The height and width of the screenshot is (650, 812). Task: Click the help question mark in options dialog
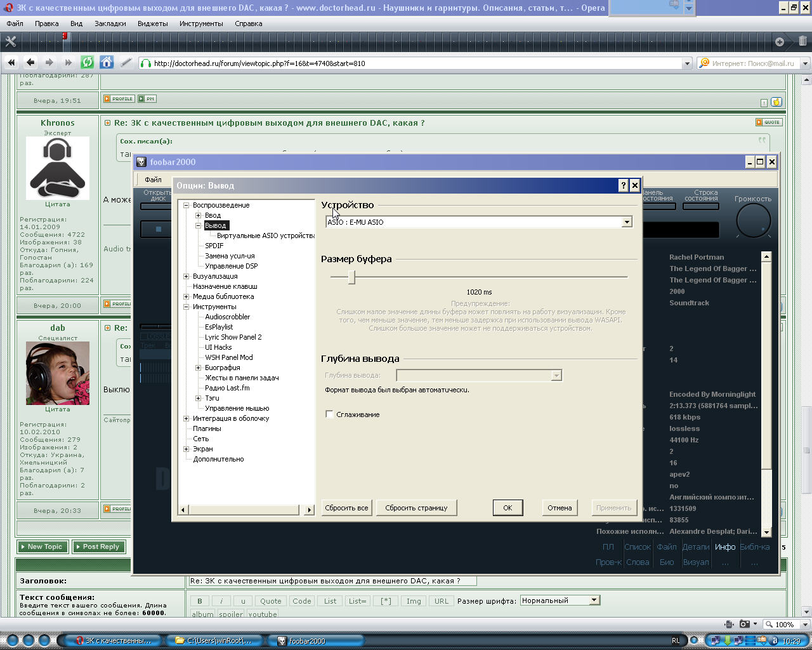623,185
